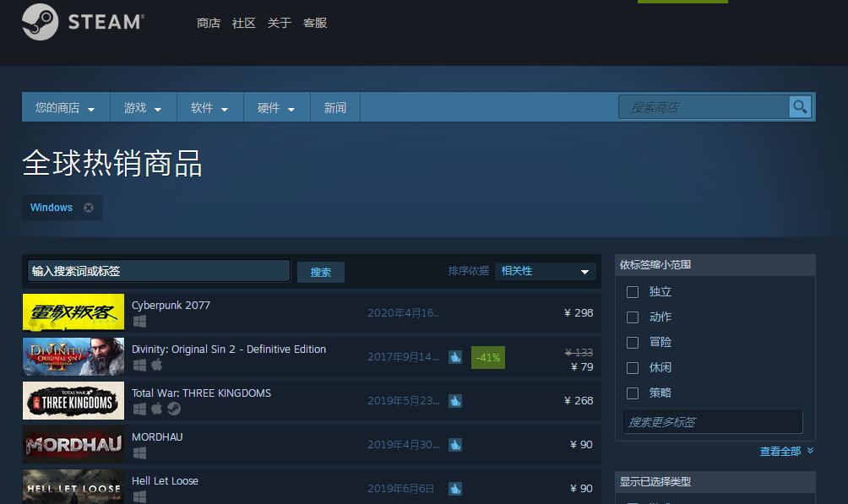Click the thumbs-up review icon for Divinity: Original Sin 2
Screen dimensions: 848x504
pyautogui.click(x=455, y=357)
